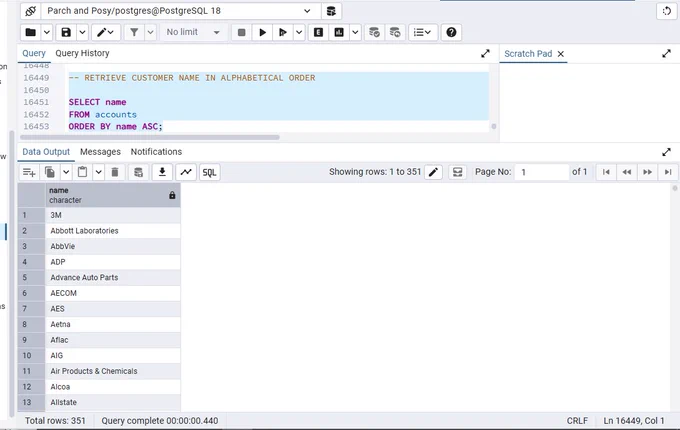This screenshot has width=680, height=430.
Task: Expand the Copy options dropdown arrow
Action: pyautogui.click(x=66, y=172)
